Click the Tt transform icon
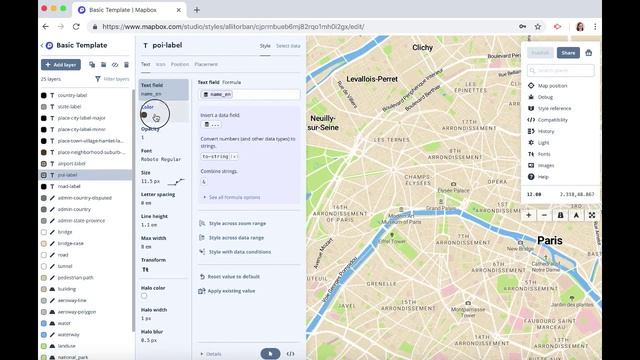The width and height of the screenshot is (640, 360). 145,270
